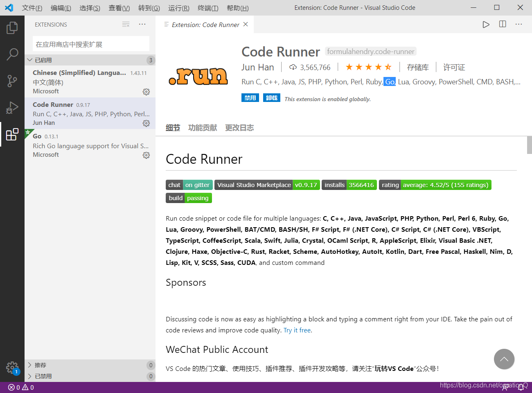Click the editor vertical scrollbar thumb

530,145
